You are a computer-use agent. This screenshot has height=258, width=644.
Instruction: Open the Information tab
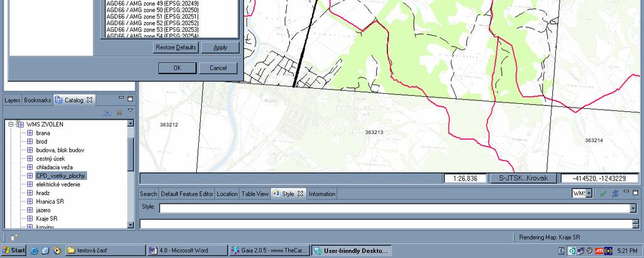322,194
